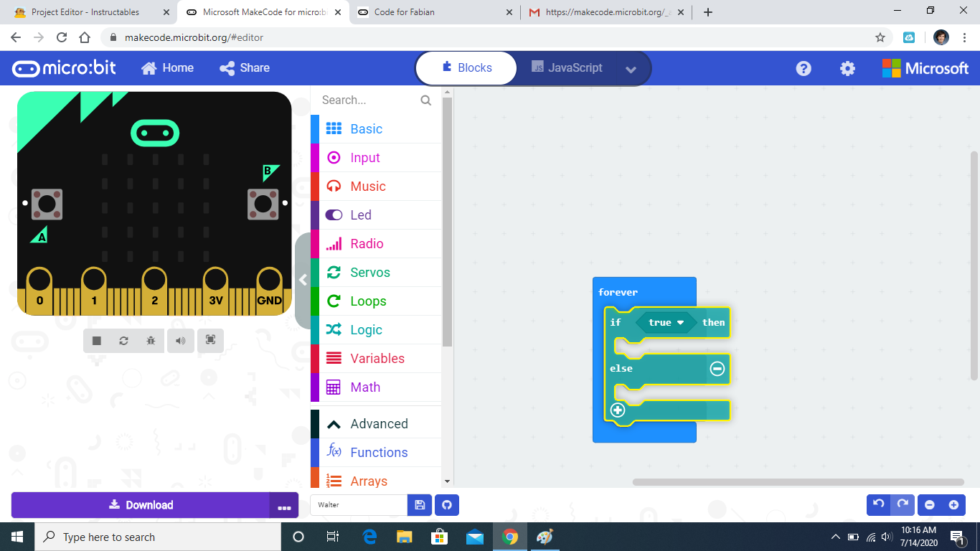The width and height of the screenshot is (980, 551).
Task: Launch the simulator in full screen
Action: point(210,341)
